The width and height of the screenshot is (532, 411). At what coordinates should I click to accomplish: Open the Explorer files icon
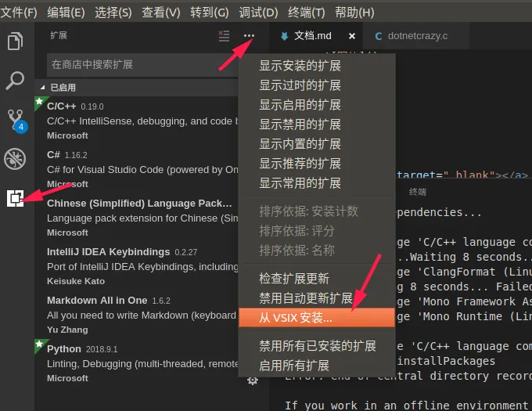click(x=16, y=41)
